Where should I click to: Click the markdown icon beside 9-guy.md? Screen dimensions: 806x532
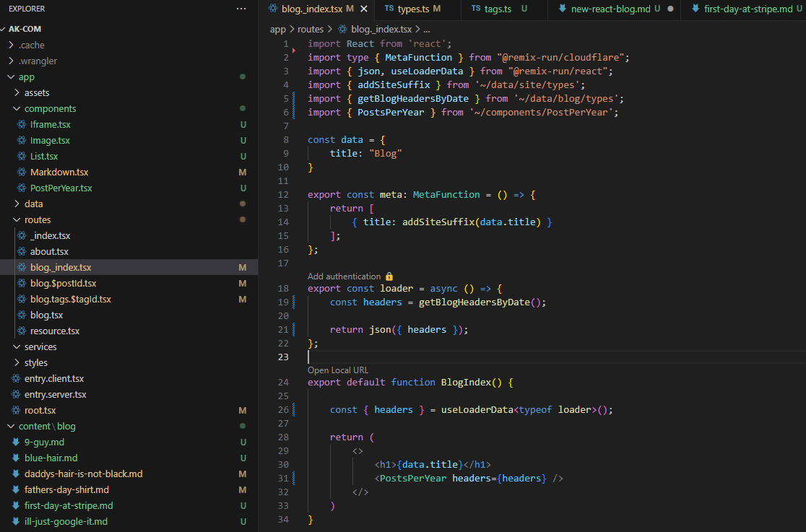16,442
